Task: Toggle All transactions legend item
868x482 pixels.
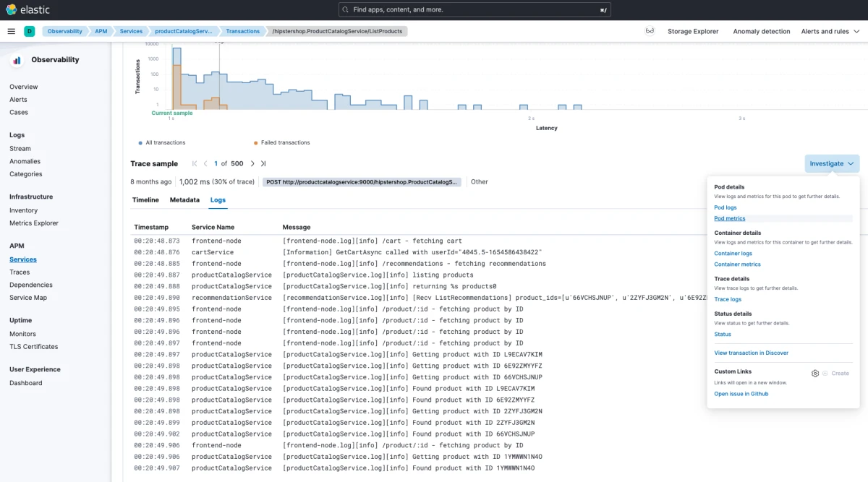Action: [x=162, y=142]
